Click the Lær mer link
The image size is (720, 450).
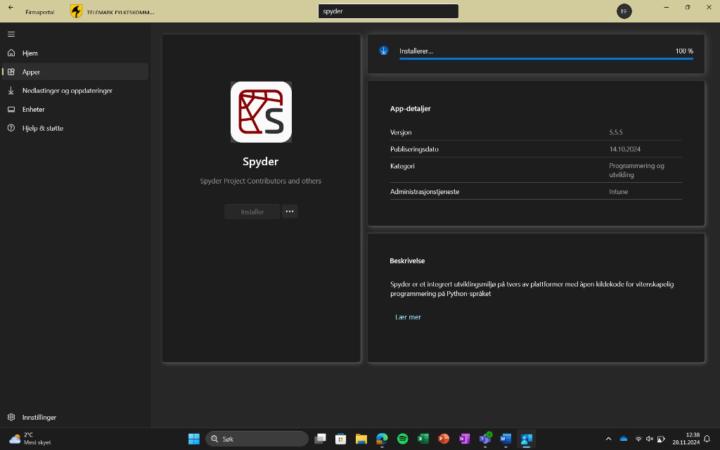point(408,317)
